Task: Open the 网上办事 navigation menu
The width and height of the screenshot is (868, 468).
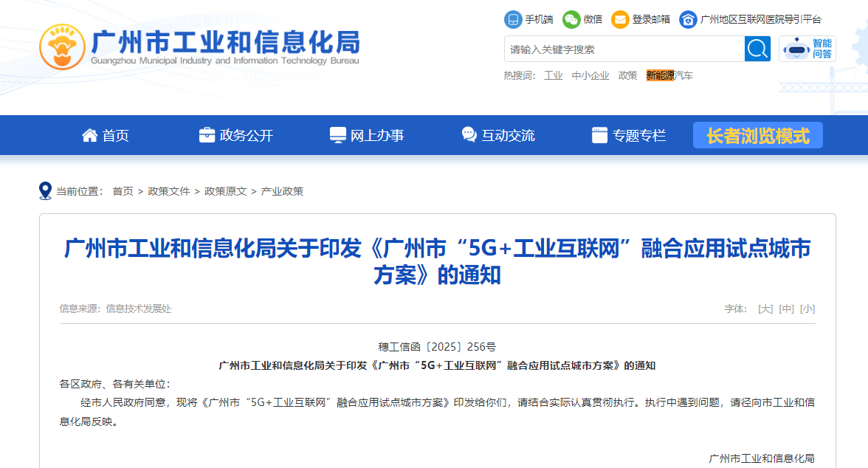Action: (367, 136)
